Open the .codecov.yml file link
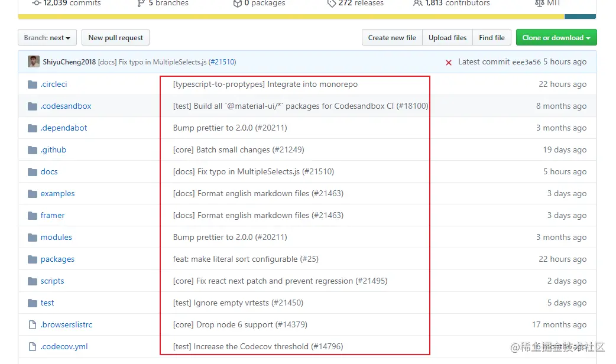616x364 pixels. [x=64, y=347]
